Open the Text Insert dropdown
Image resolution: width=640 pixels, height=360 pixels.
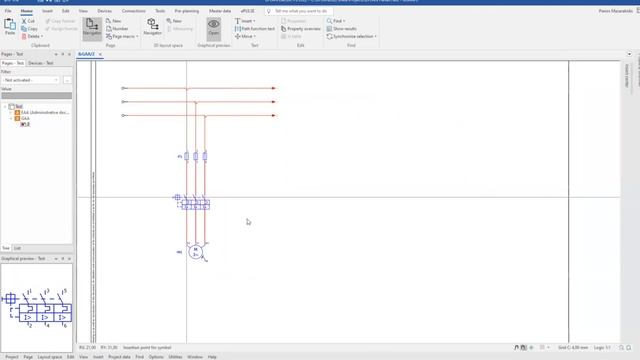245,21
